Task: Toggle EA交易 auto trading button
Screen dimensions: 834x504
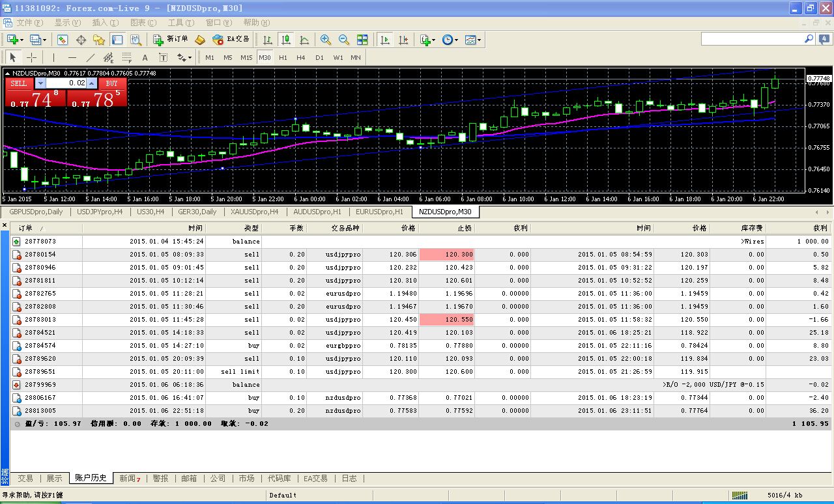Action: [231, 40]
